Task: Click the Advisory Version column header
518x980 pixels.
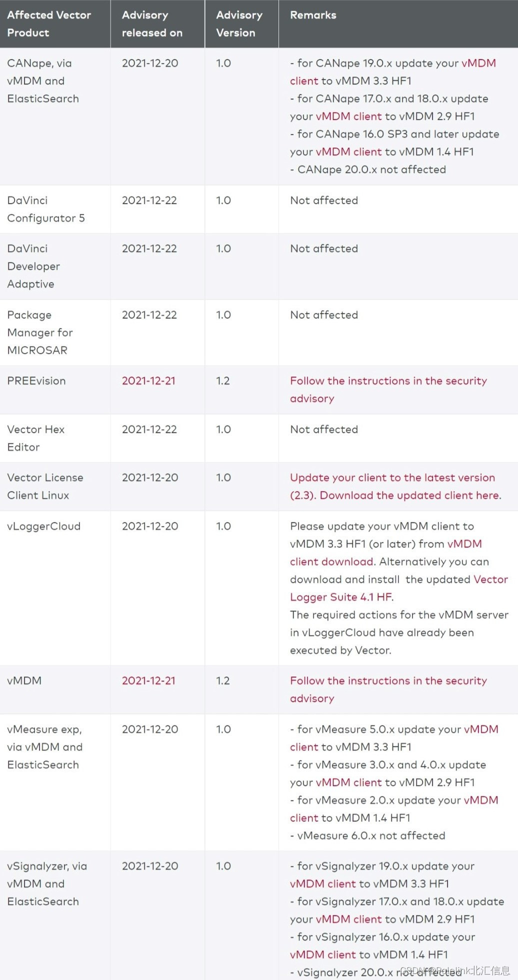Action: click(x=241, y=24)
